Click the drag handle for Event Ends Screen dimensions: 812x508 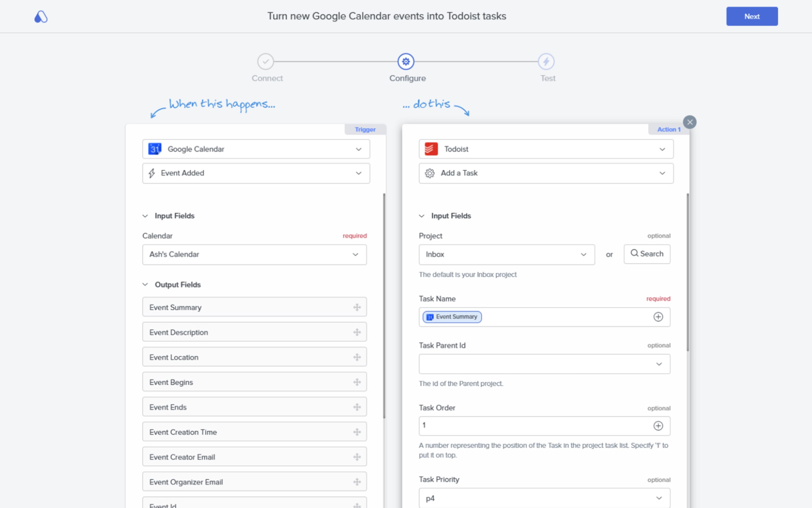coord(357,407)
